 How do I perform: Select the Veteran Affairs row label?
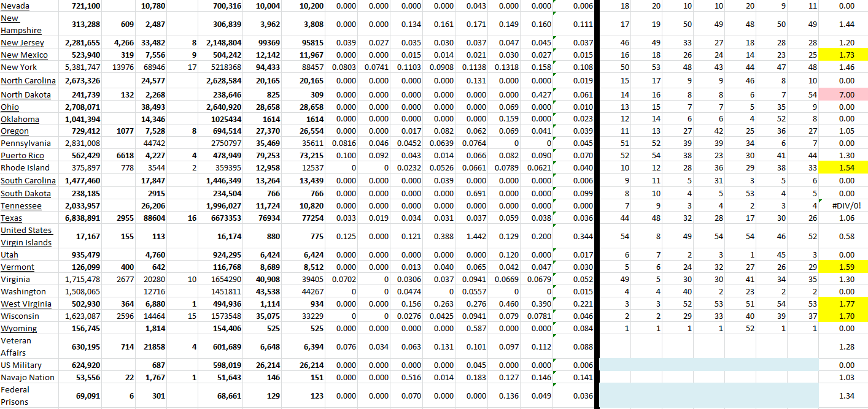click(x=16, y=346)
